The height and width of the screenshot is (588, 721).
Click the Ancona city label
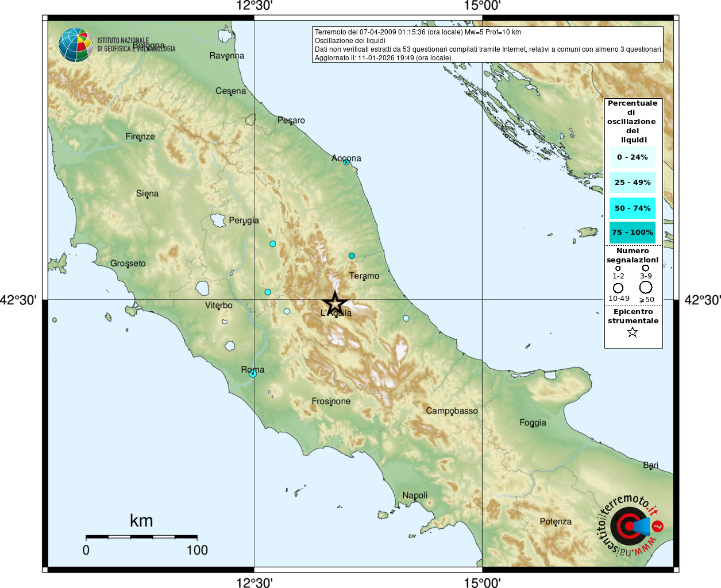[x=346, y=158]
